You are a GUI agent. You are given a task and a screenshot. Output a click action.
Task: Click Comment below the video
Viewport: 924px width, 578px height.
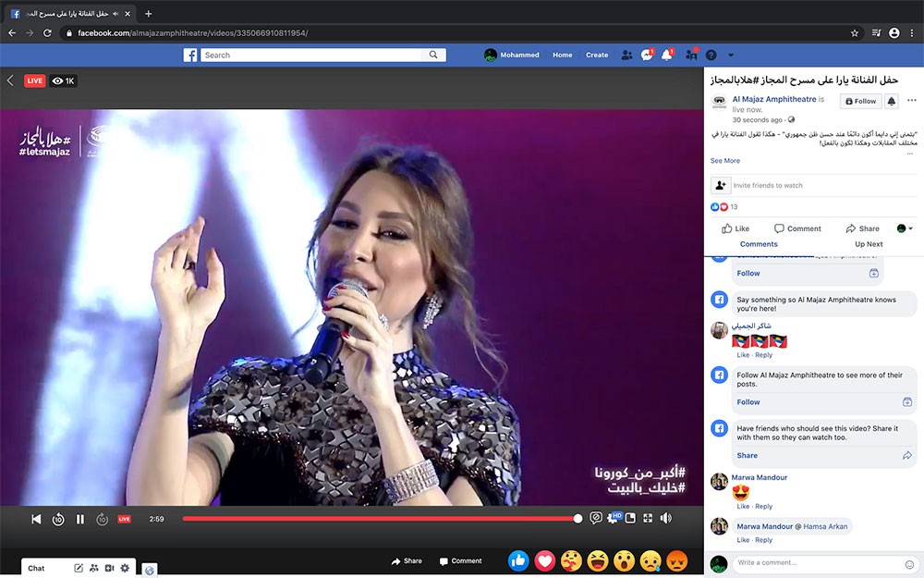pyautogui.click(x=461, y=561)
